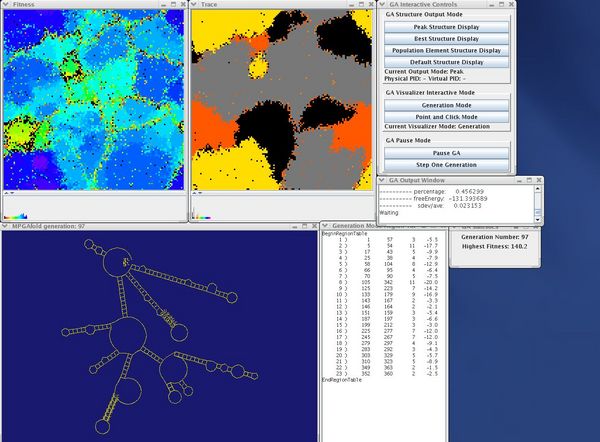600x442 pixels.
Task: Choose Population Element Structure Display
Action: pos(447,50)
